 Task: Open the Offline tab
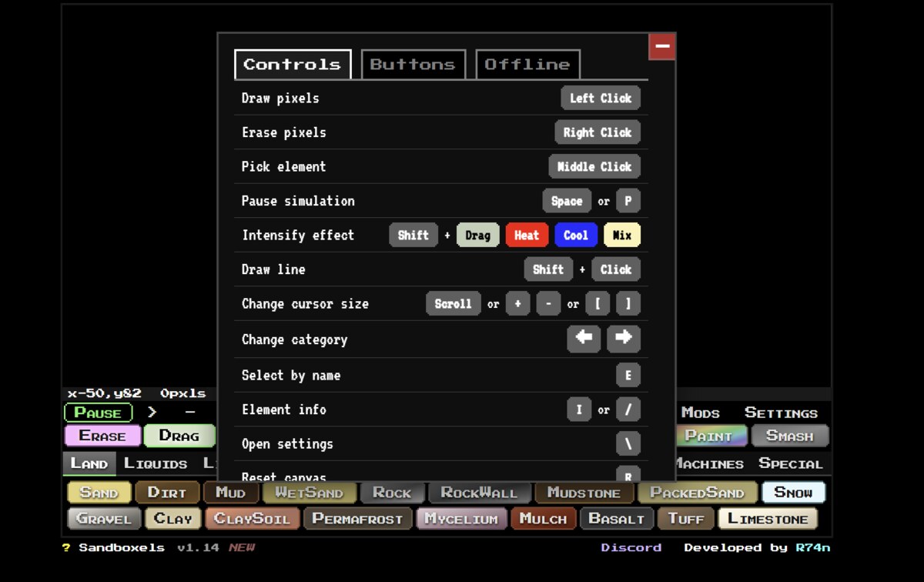[527, 65]
